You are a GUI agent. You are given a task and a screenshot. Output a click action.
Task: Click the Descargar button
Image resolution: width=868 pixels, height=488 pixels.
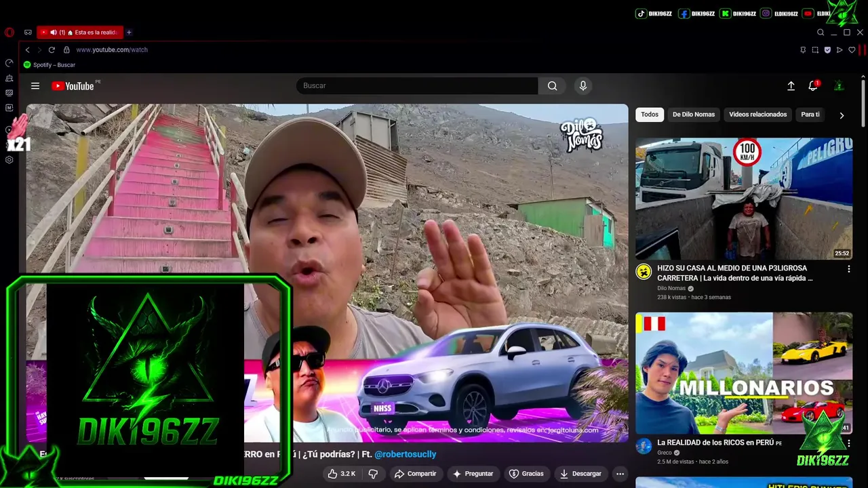click(580, 474)
